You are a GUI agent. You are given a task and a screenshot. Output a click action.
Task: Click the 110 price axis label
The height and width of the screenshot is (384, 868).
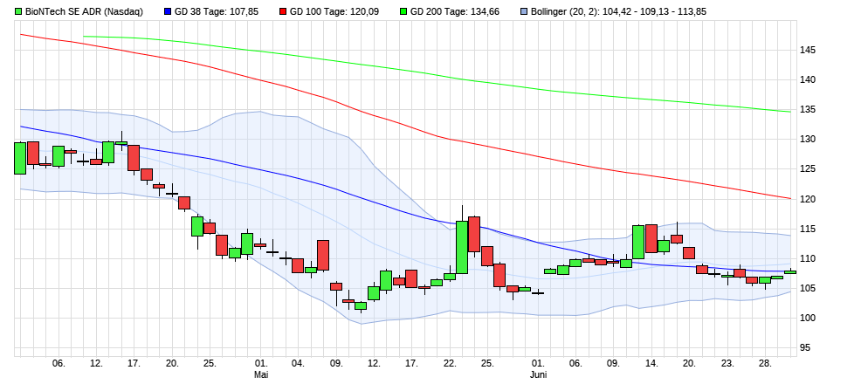[809, 258]
